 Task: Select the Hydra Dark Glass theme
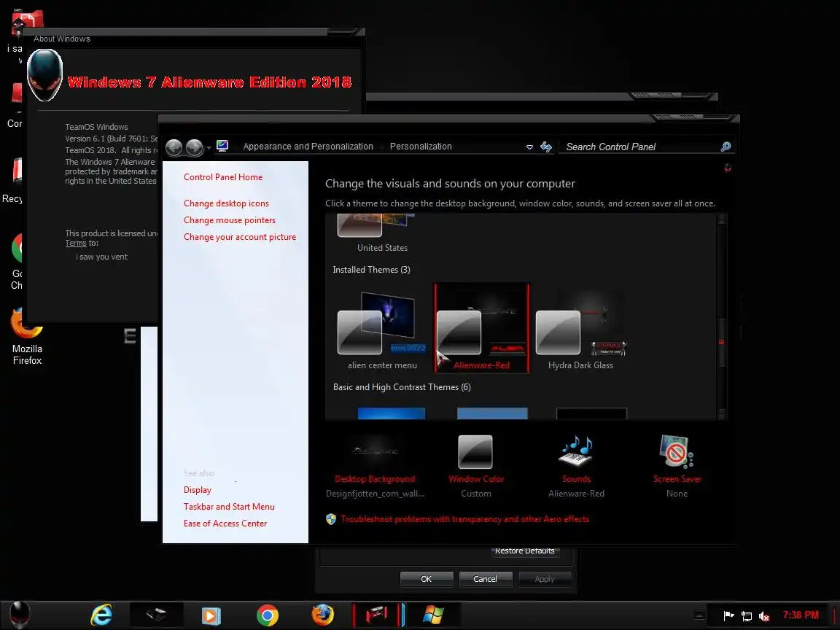pos(580,330)
